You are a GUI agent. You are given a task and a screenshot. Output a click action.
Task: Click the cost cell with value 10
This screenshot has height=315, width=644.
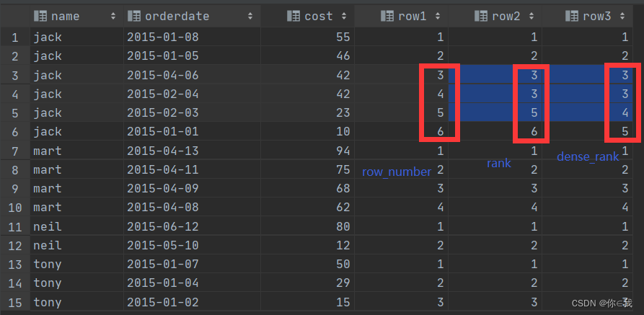coord(307,131)
